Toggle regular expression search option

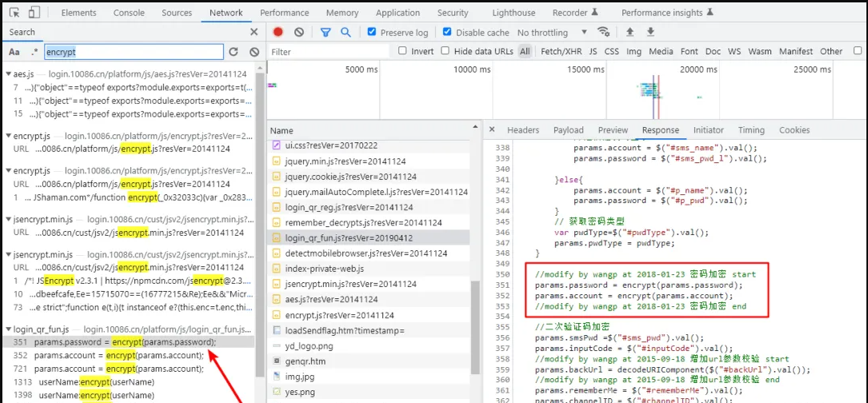point(34,51)
